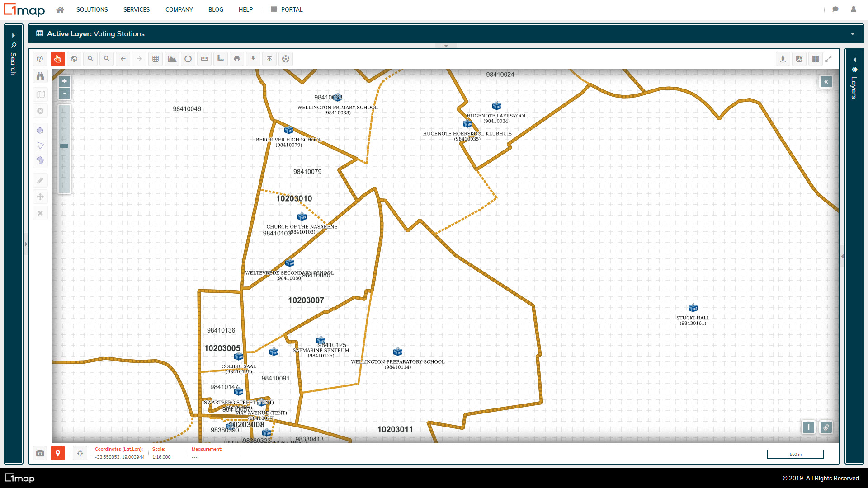Open the chat messages icon

tap(835, 9)
